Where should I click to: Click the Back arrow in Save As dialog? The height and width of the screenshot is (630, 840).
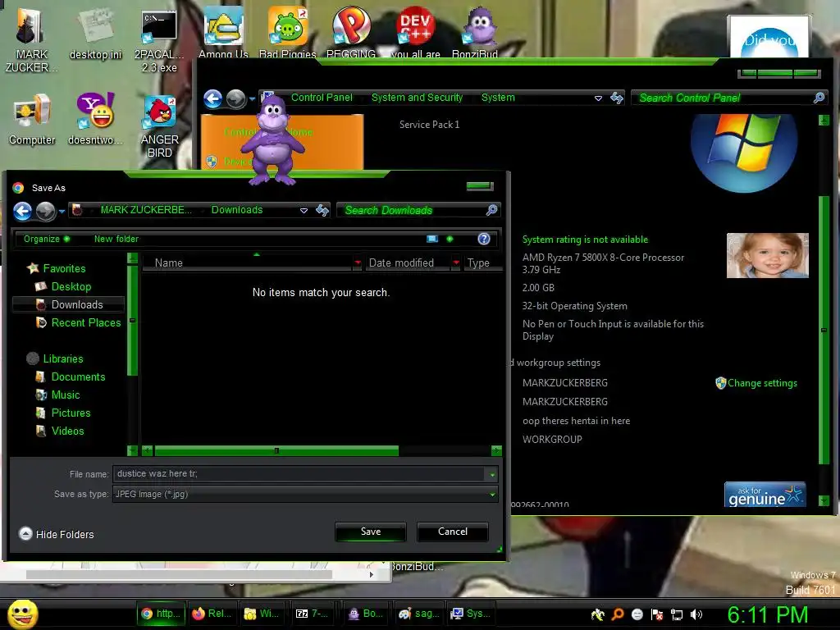[x=22, y=211]
